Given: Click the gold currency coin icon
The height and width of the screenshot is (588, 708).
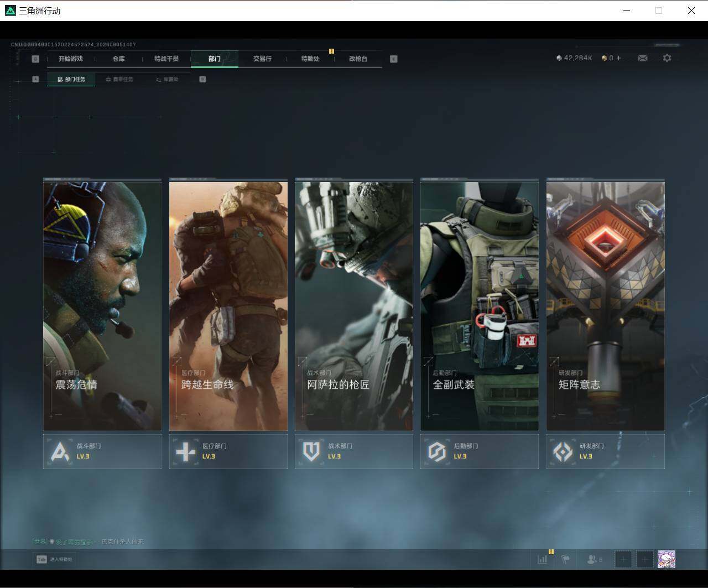Looking at the screenshot, I should pos(605,58).
